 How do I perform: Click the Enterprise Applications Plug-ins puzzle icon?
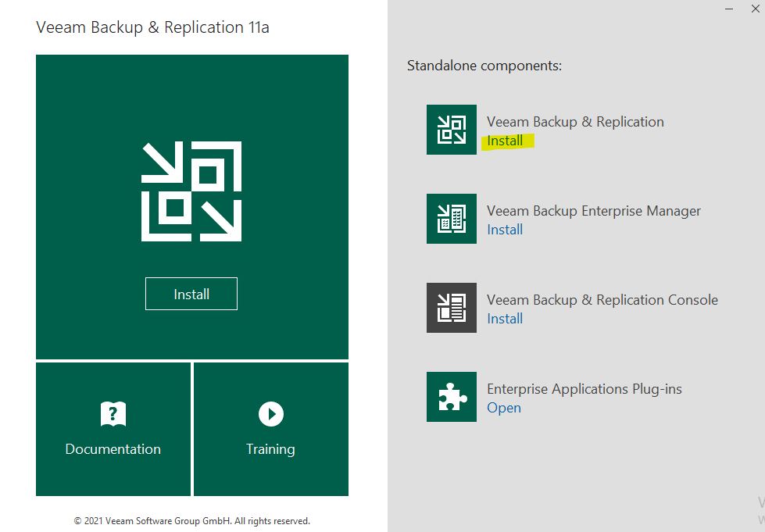[x=452, y=397]
